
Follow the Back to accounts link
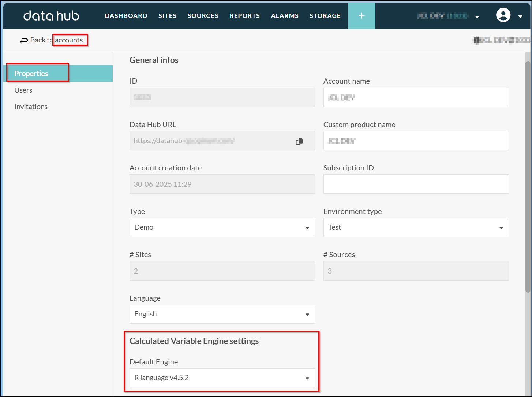(x=56, y=40)
